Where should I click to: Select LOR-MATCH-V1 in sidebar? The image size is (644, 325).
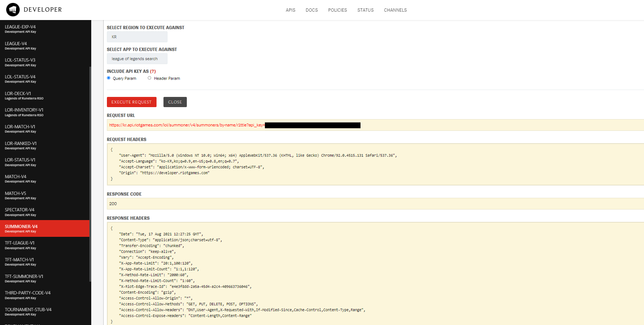coord(45,129)
